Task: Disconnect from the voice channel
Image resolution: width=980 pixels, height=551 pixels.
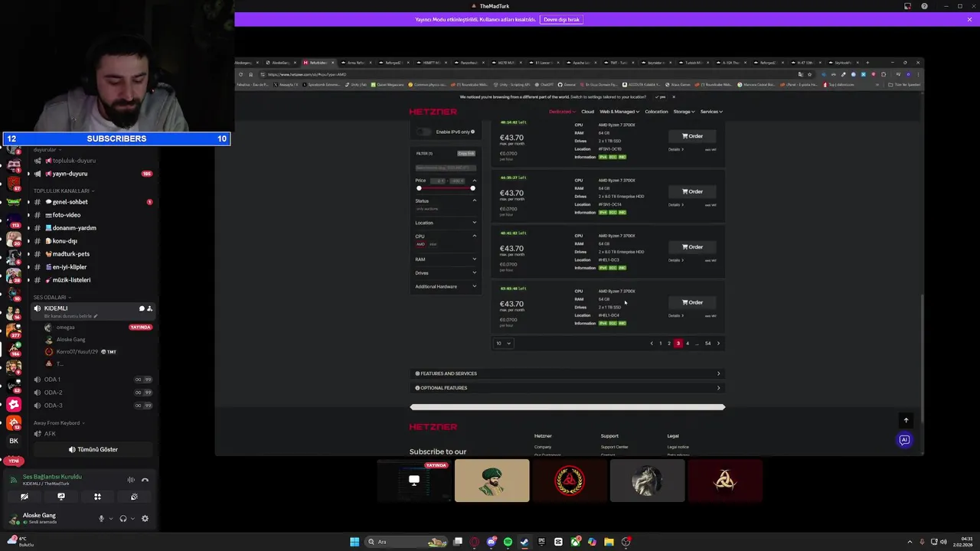Action: pyautogui.click(x=145, y=480)
